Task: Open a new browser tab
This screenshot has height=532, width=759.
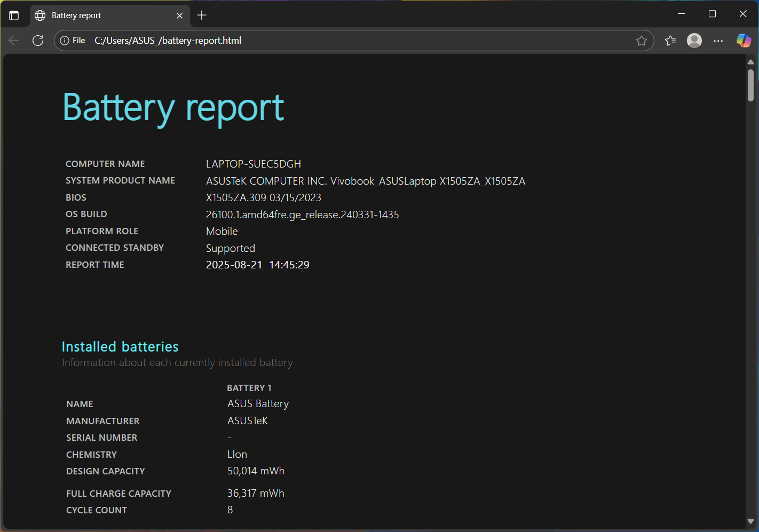Action: [x=202, y=15]
